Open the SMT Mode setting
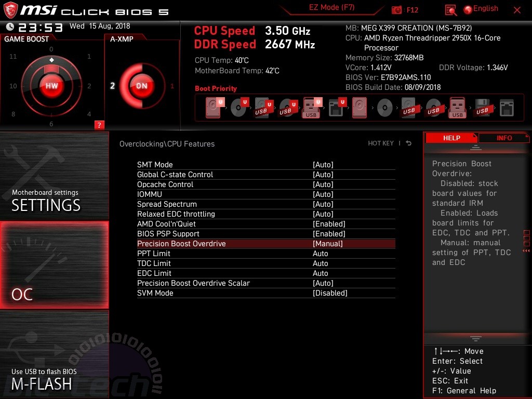Screen dimensions: 532x399 coord(266,165)
